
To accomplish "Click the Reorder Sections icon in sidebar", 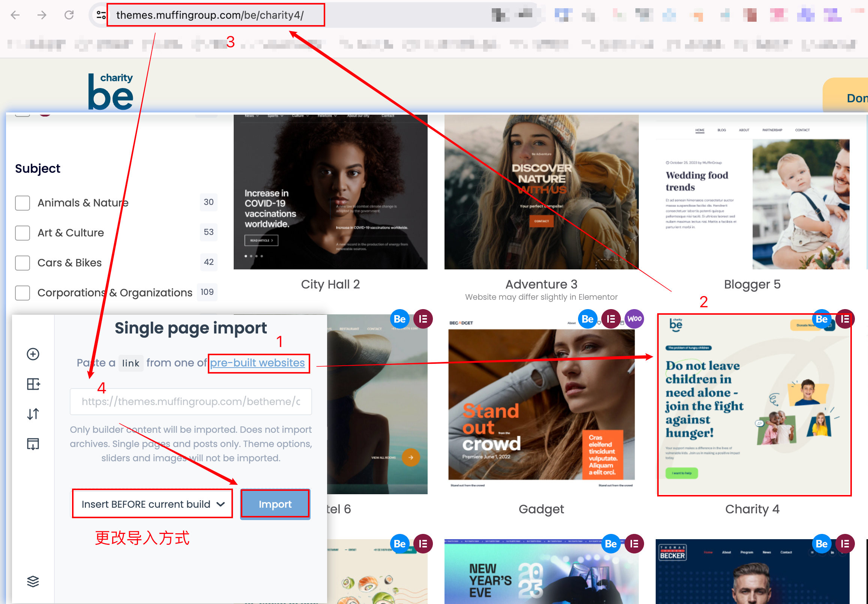I will coord(34,414).
